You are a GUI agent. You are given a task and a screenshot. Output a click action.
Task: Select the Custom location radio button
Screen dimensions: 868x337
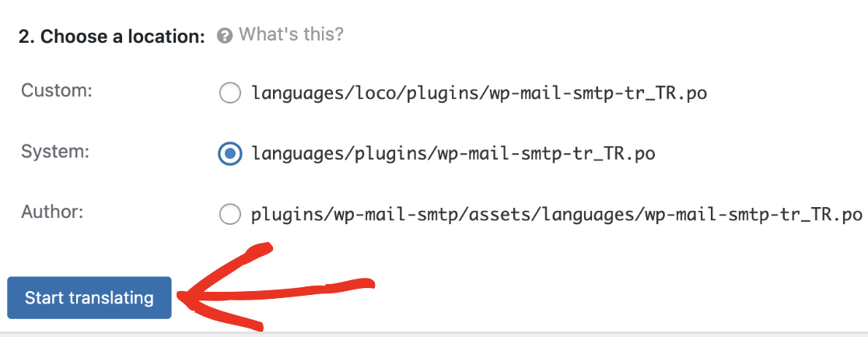coord(229,93)
